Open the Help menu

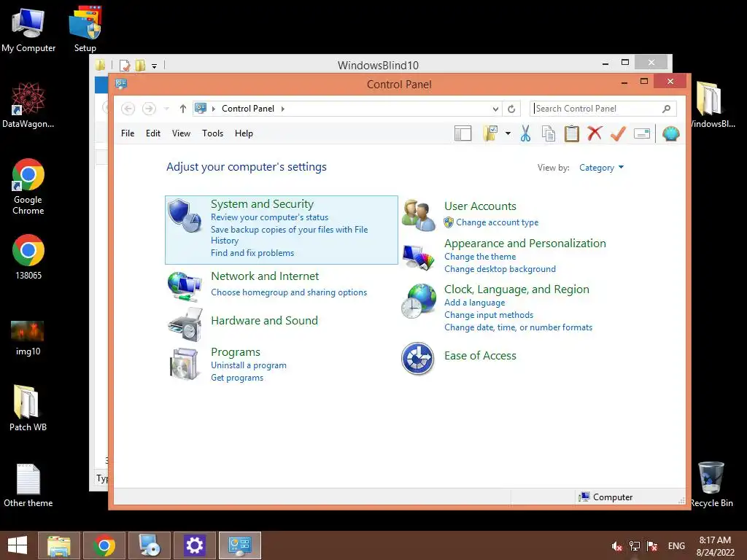coord(244,133)
